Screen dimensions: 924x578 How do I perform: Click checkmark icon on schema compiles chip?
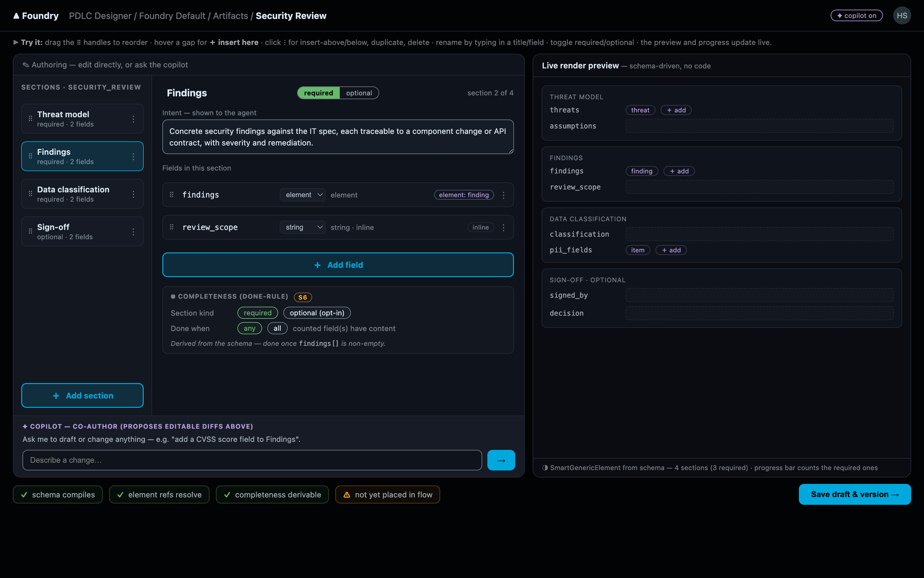[x=24, y=495]
